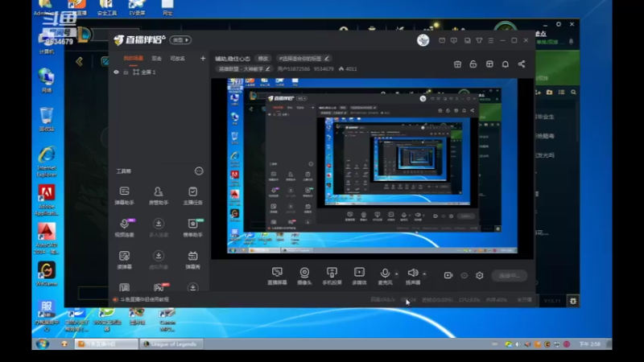This screenshot has height=362, width=644.
Task: Click the greyed-out start streaming button
Action: (510, 275)
